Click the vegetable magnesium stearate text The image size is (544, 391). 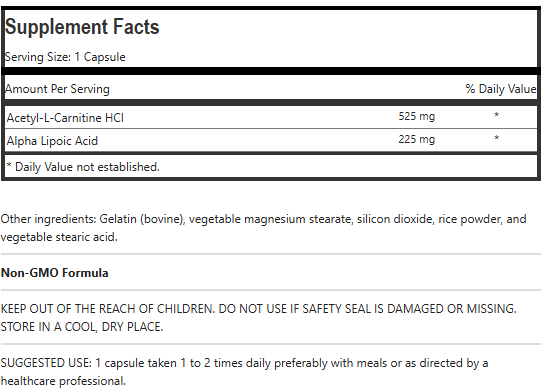pos(270,219)
